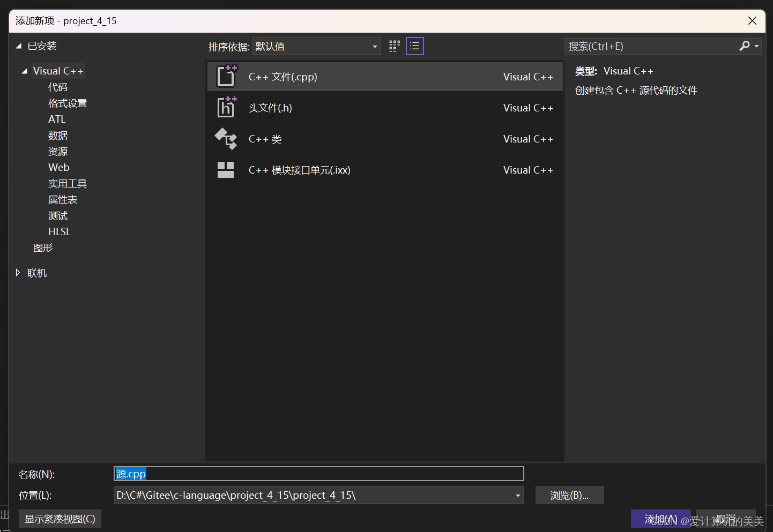This screenshot has width=773, height=532.
Task: Switch to small icons grid view
Action: [x=395, y=46]
